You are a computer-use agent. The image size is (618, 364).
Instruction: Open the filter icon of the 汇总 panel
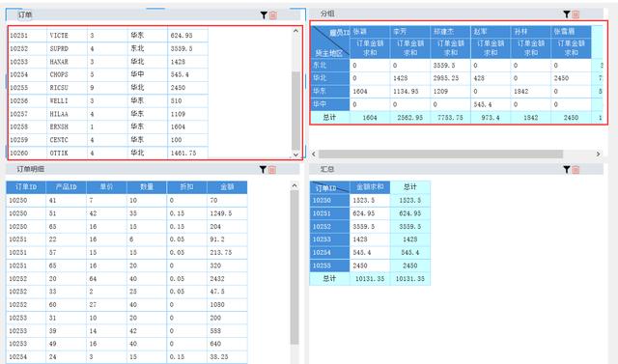pos(567,169)
